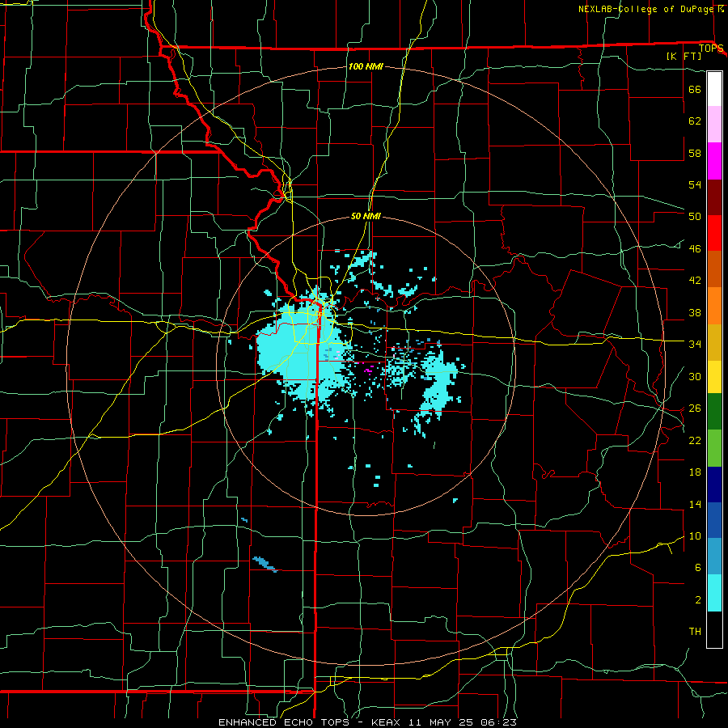Image resolution: width=728 pixels, height=728 pixels.
Task: Click the '14' legend value
Action: pyautogui.click(x=695, y=504)
